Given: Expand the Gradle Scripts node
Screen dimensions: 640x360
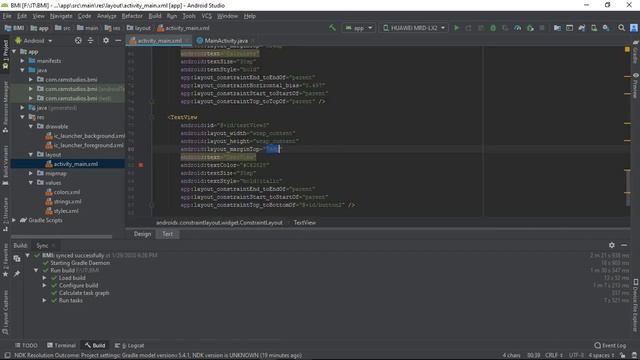Looking at the screenshot, I should pos(14,220).
